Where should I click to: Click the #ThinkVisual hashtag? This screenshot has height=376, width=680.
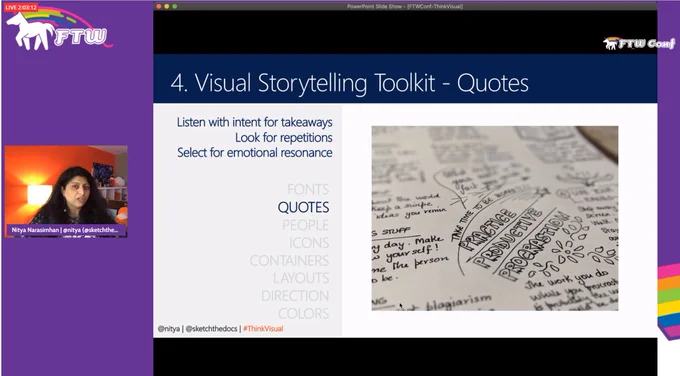point(263,329)
